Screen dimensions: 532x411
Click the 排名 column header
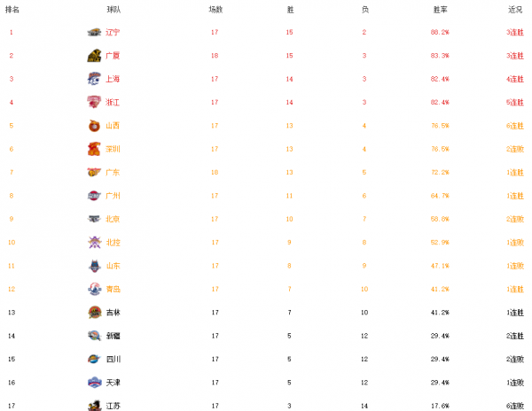12,9
